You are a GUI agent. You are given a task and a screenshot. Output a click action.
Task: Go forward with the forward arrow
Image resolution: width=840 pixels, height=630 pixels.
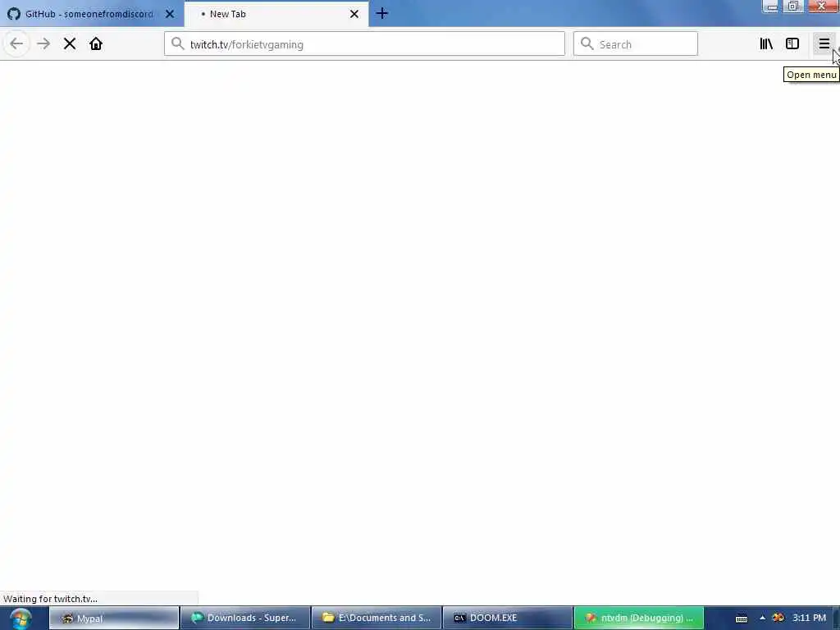[x=43, y=44]
